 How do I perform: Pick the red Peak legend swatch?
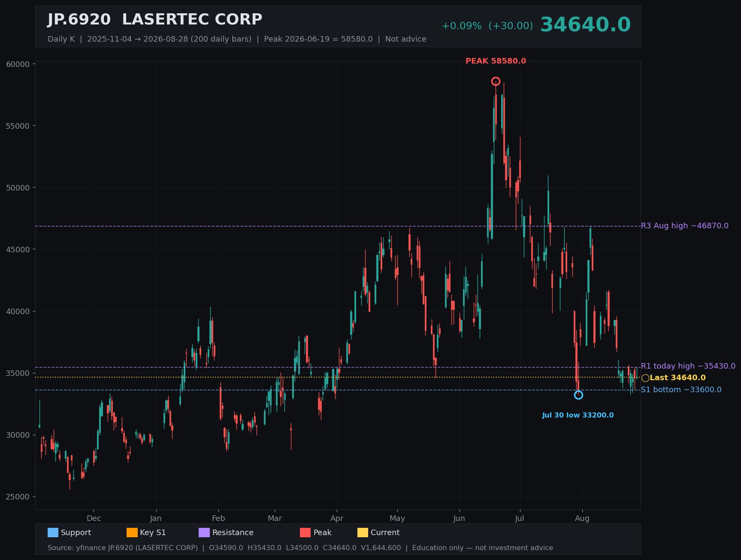point(305,533)
